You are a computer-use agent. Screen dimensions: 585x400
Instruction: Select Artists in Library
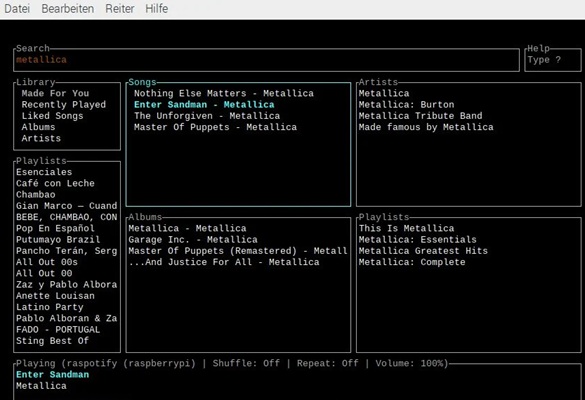(x=41, y=138)
